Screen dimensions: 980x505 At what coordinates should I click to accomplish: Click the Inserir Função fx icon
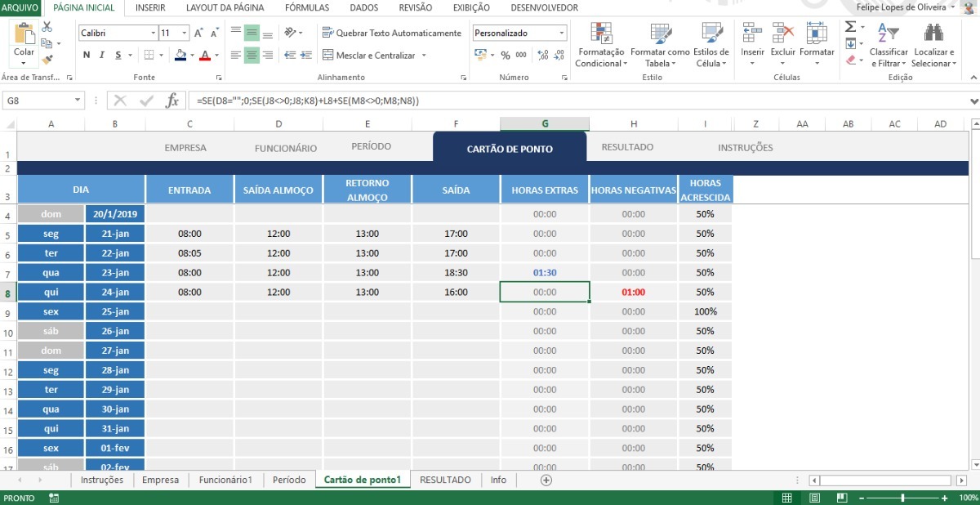pyautogui.click(x=172, y=101)
